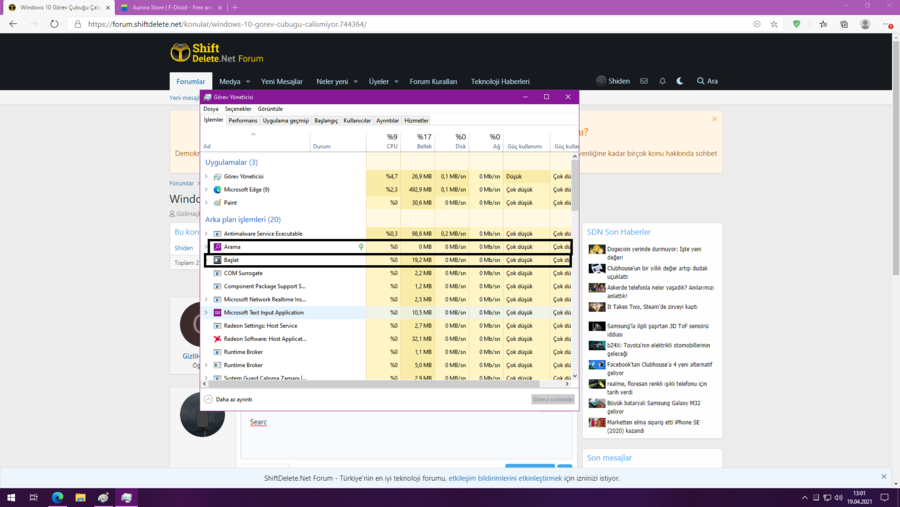Open the Forum Kuralları link

click(x=433, y=82)
